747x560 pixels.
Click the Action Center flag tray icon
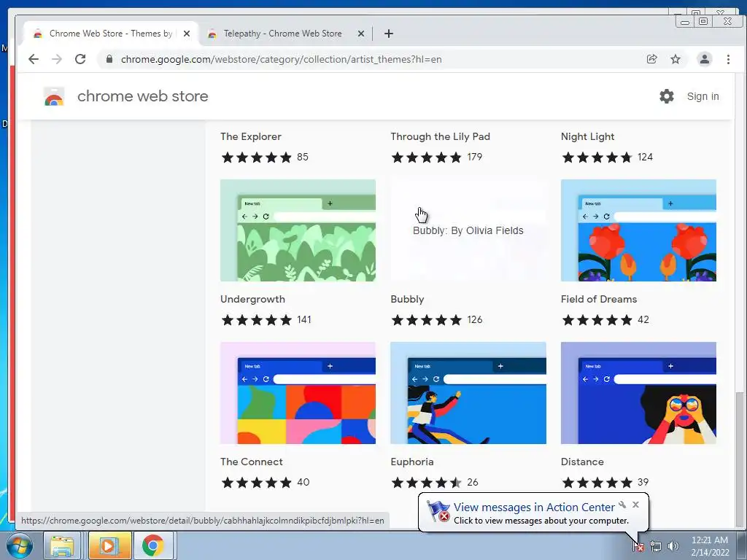(639, 546)
